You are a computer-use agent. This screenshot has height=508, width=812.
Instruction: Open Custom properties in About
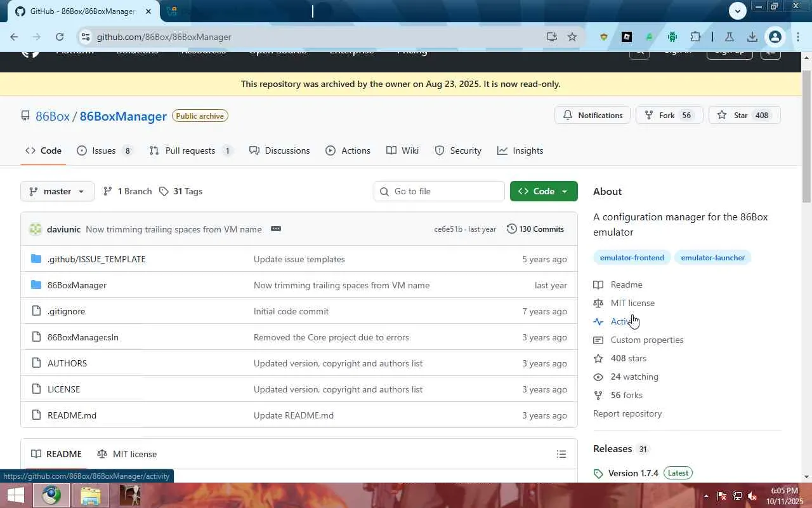(638, 340)
